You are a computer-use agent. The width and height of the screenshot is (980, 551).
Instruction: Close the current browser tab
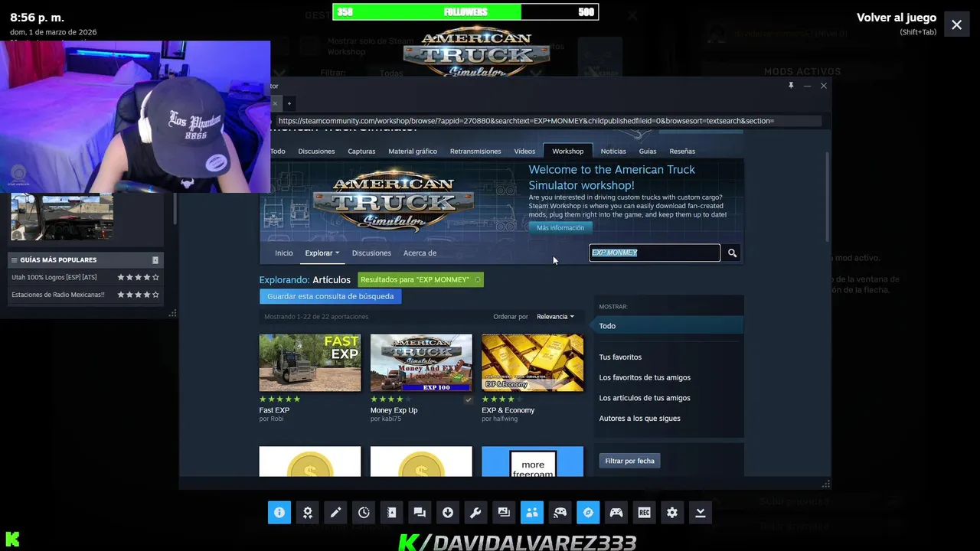tap(274, 103)
